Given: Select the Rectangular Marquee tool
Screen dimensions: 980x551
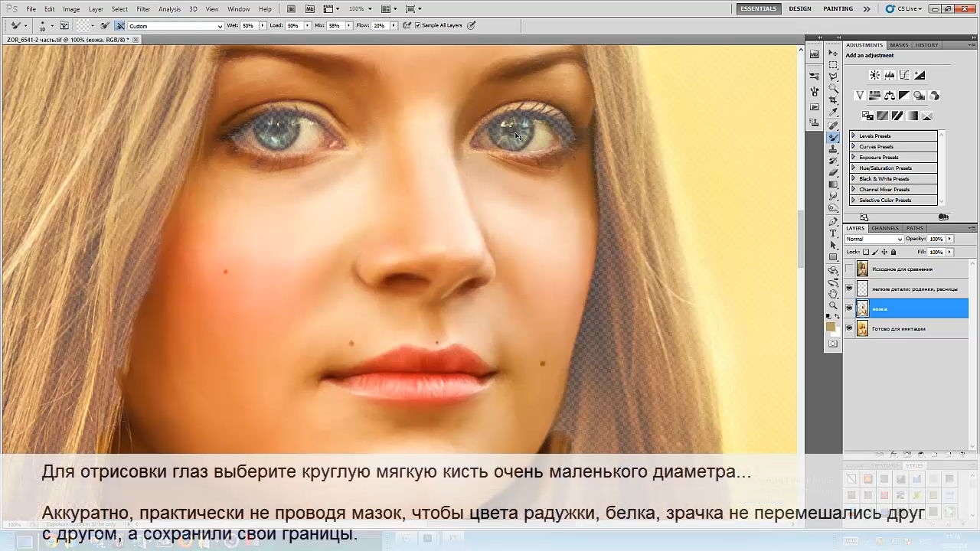Looking at the screenshot, I should [x=833, y=66].
